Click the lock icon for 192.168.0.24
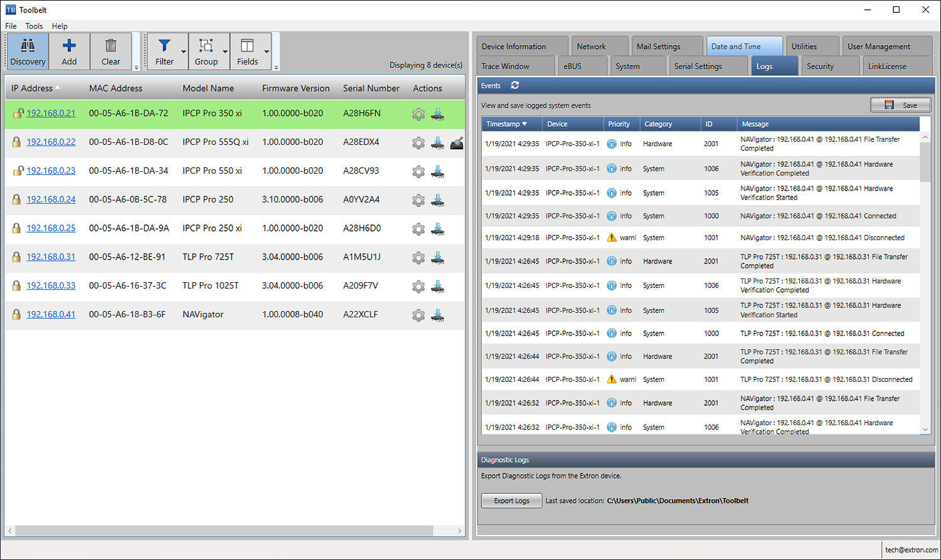 17,199
